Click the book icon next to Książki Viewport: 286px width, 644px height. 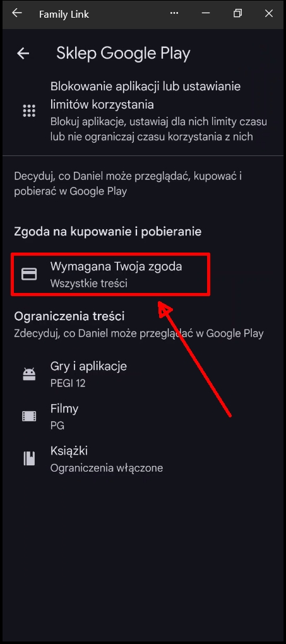coord(29,458)
